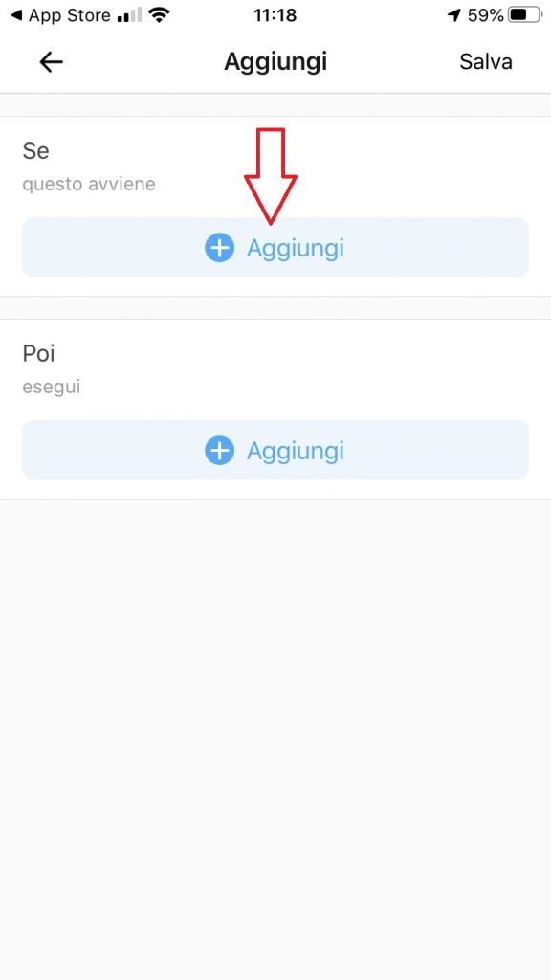Add a condition under Se questo avviene

(275, 248)
